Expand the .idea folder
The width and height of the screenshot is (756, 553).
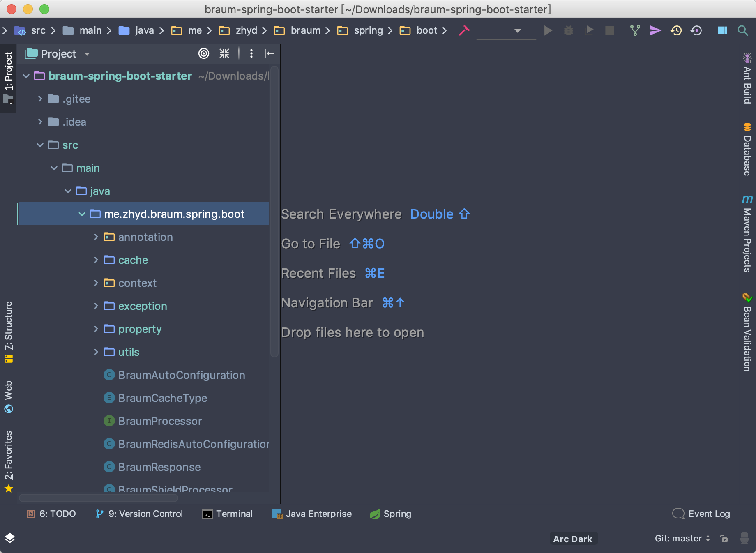pos(40,122)
